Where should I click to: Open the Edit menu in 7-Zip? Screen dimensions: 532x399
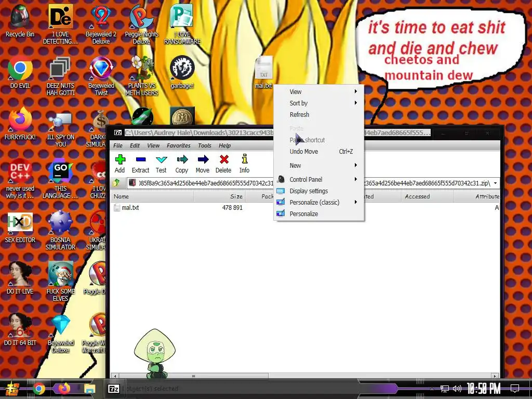[135, 145]
